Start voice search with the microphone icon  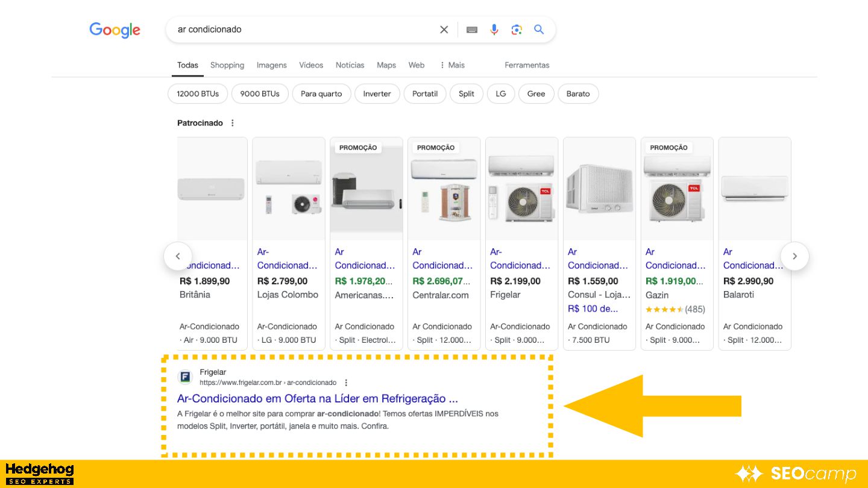(494, 30)
